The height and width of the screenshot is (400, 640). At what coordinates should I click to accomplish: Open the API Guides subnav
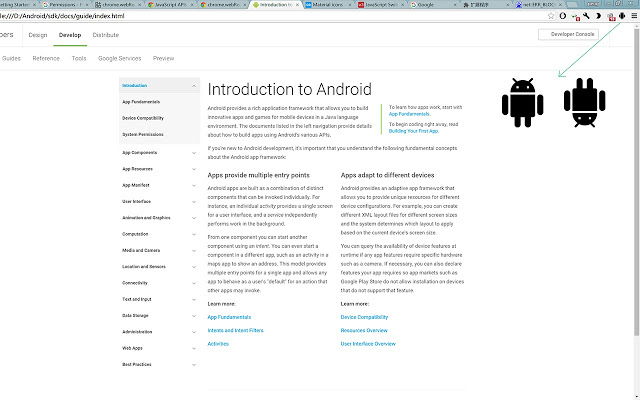tap(11, 58)
